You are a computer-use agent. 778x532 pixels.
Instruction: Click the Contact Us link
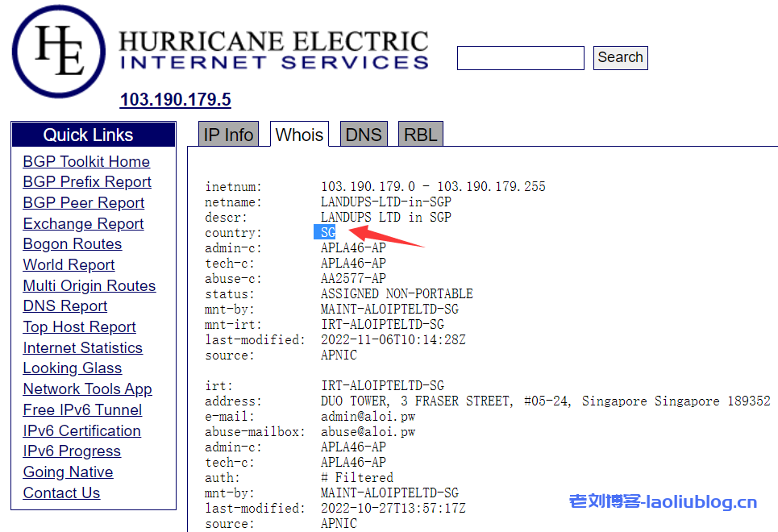(x=61, y=493)
